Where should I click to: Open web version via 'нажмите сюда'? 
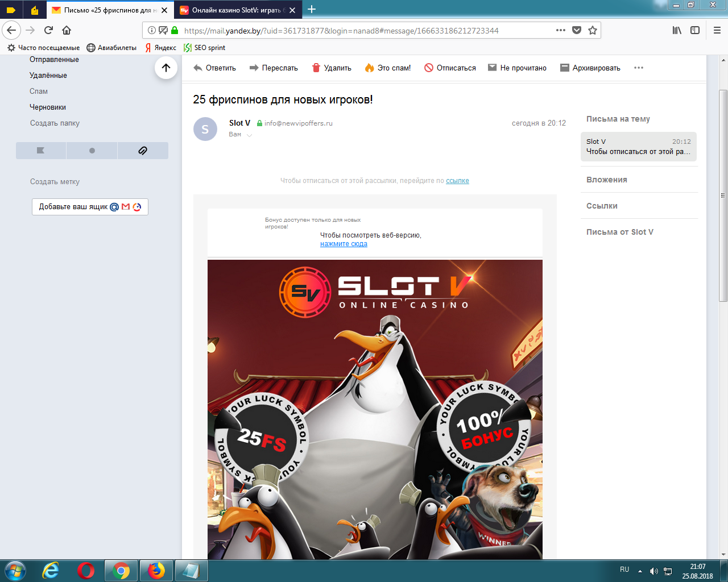344,244
